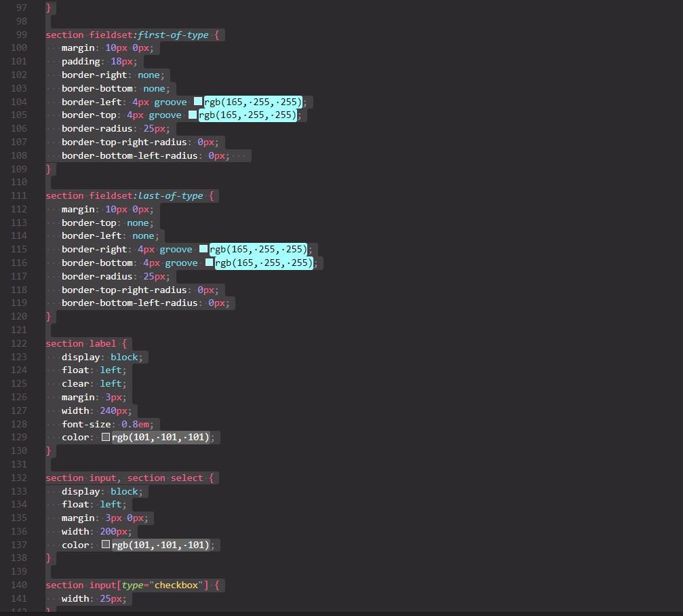Click the 0.8em font-size value on line 128

[134, 423]
